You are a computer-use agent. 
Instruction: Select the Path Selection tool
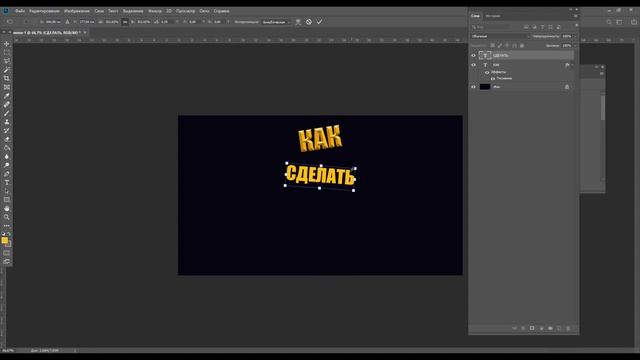tap(7, 191)
